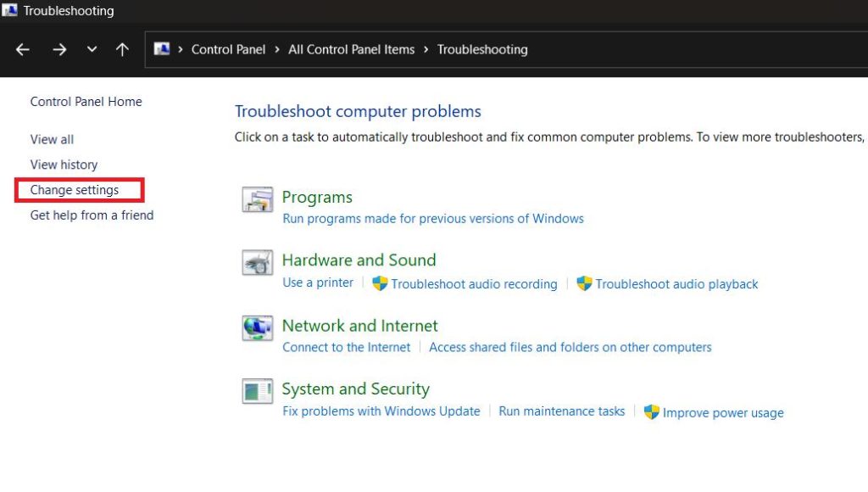868x492 pixels.
Task: Click the Hardware and Sound icon
Action: point(257,263)
